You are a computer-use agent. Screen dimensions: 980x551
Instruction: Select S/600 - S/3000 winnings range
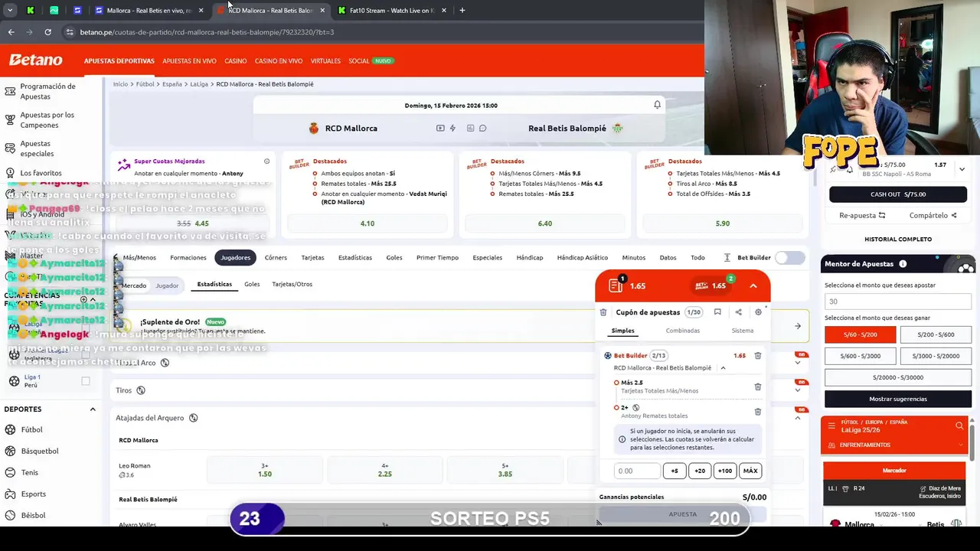click(x=860, y=356)
